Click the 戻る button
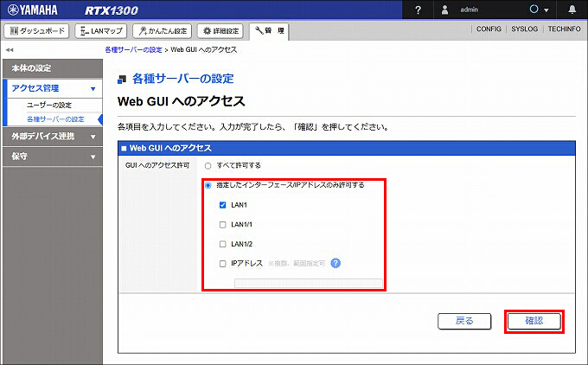Image resolution: width=588 pixels, height=365 pixels. (x=464, y=321)
